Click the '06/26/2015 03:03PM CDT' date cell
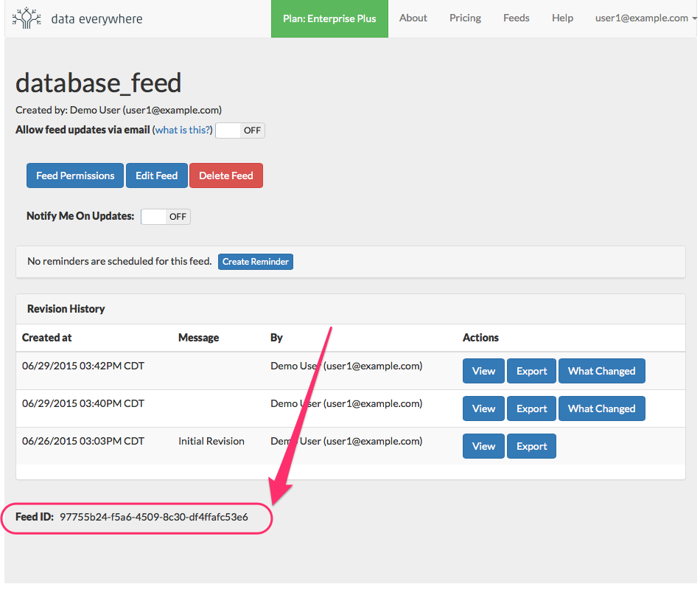The width and height of the screenshot is (700, 598). coord(83,441)
